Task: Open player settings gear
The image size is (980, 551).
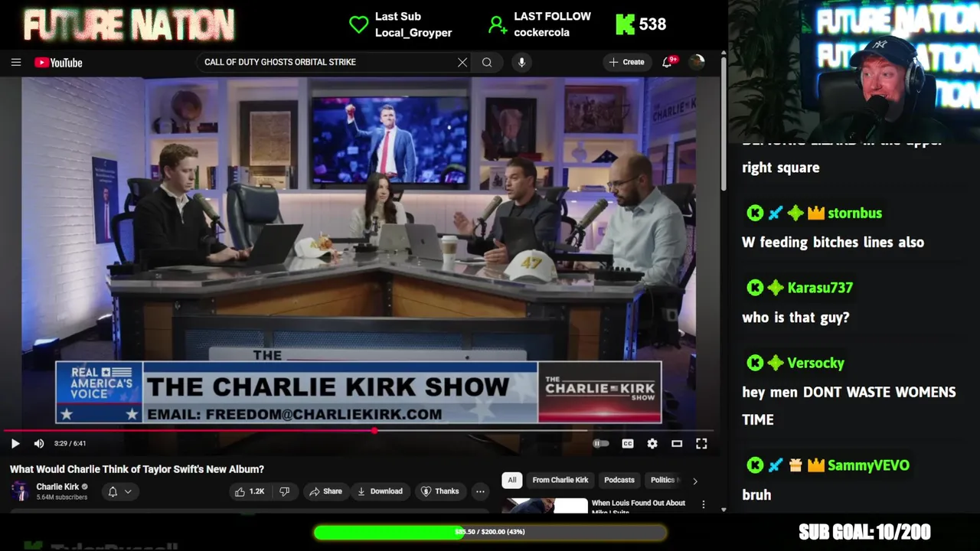Action: 652,444
